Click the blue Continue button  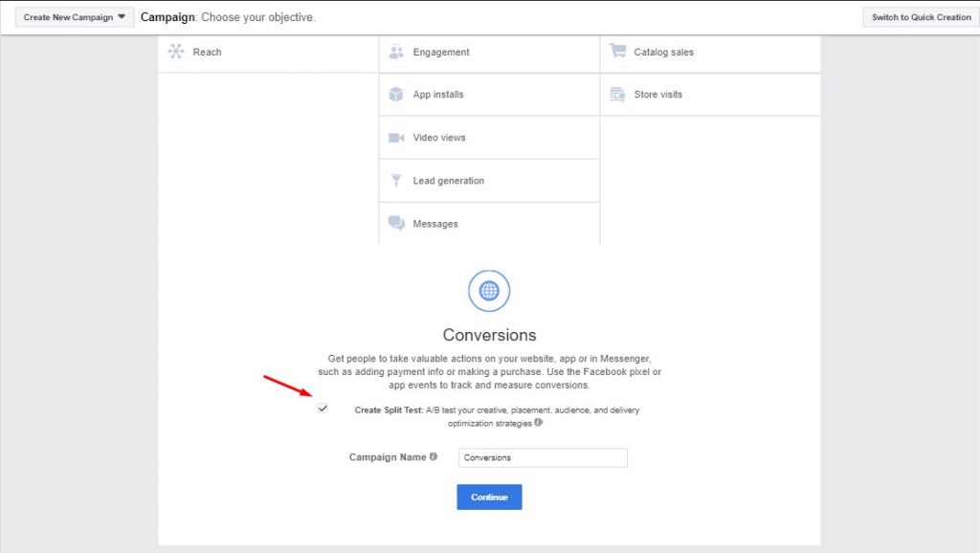[x=489, y=497]
